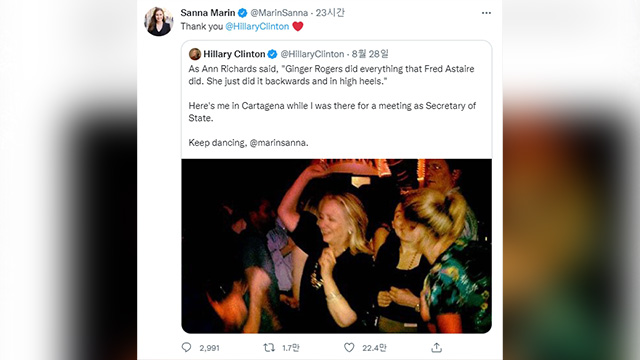
Task: Click the 22.4만 likes count
Action: point(374,348)
